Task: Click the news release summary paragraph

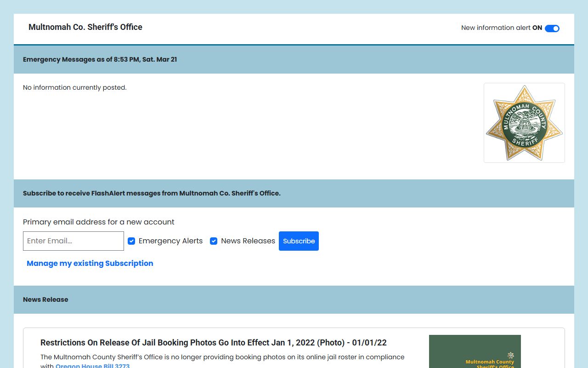Action: click(222, 357)
